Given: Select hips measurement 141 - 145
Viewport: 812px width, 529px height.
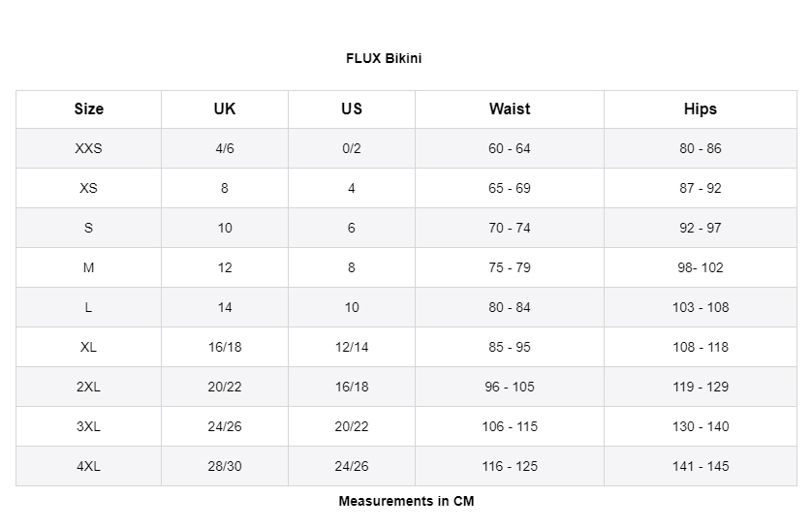Looking at the screenshot, I should (700, 466).
